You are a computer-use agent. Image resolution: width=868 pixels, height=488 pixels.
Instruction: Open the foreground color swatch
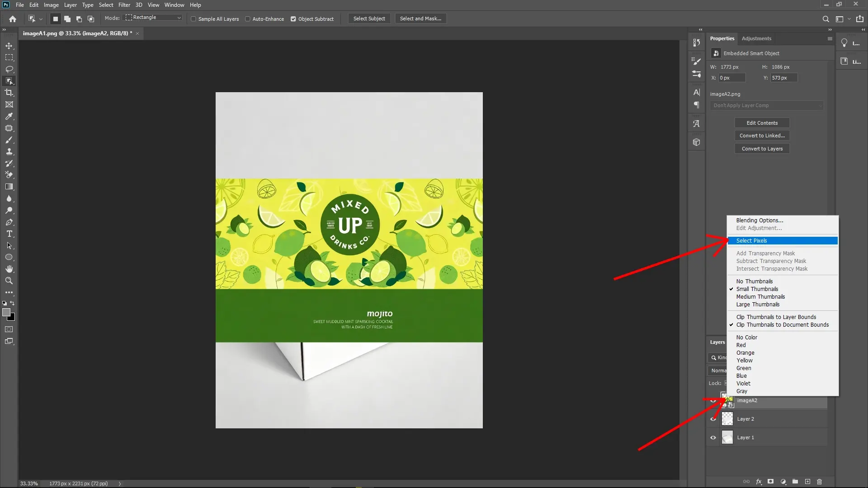pos(7,312)
